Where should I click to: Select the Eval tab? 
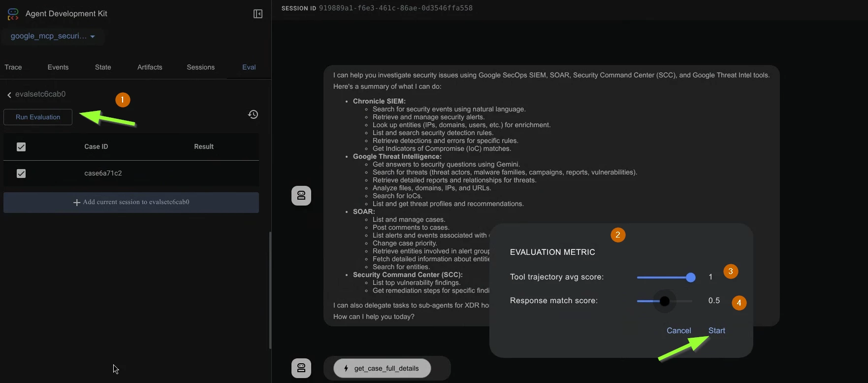[249, 67]
